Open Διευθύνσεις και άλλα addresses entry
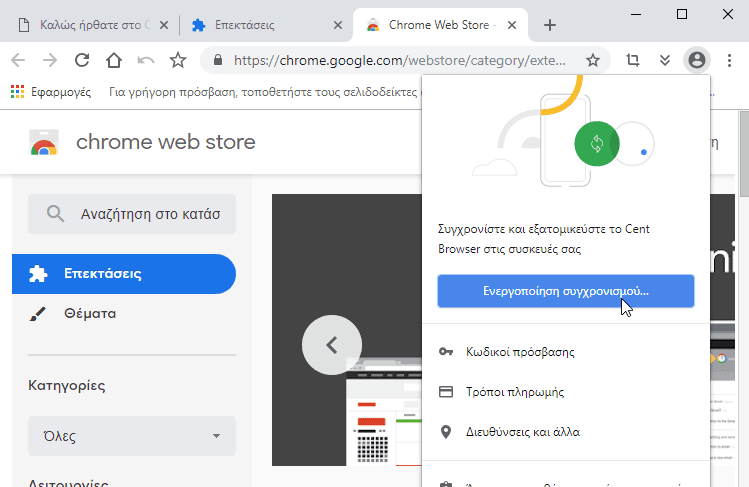749x487 pixels. (522, 432)
